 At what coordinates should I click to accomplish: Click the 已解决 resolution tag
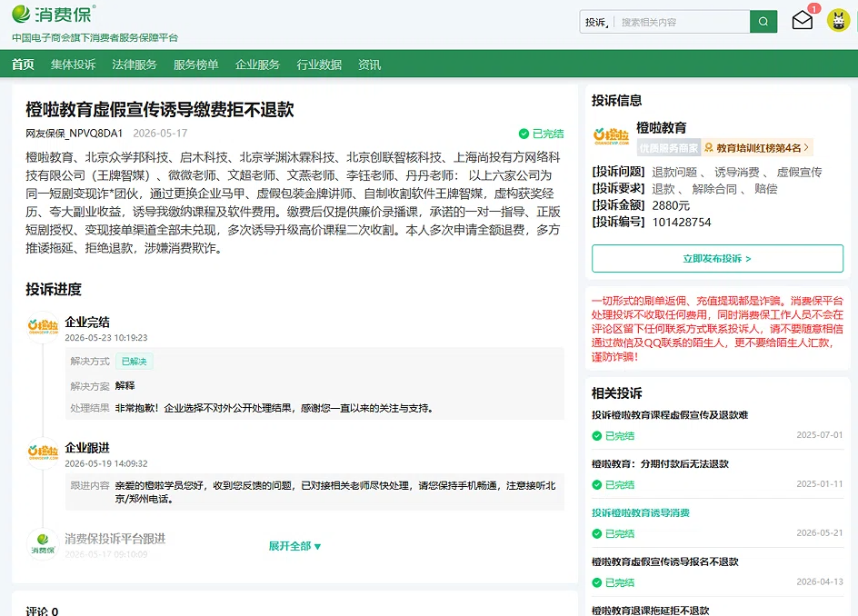(135, 361)
